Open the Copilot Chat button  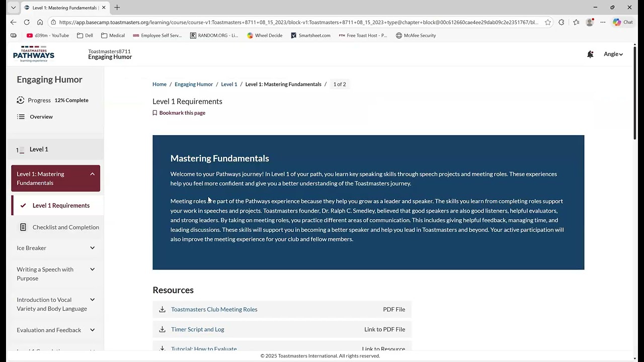click(x=623, y=22)
